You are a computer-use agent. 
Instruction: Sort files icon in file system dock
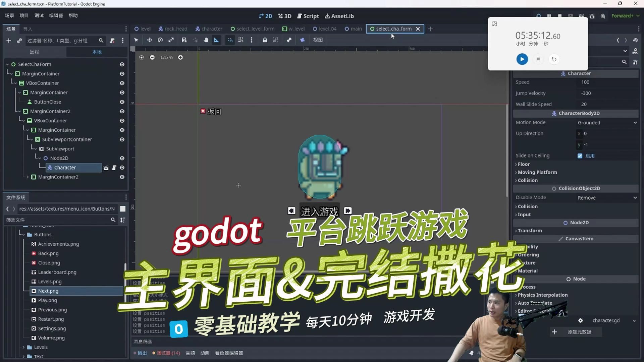point(123,220)
